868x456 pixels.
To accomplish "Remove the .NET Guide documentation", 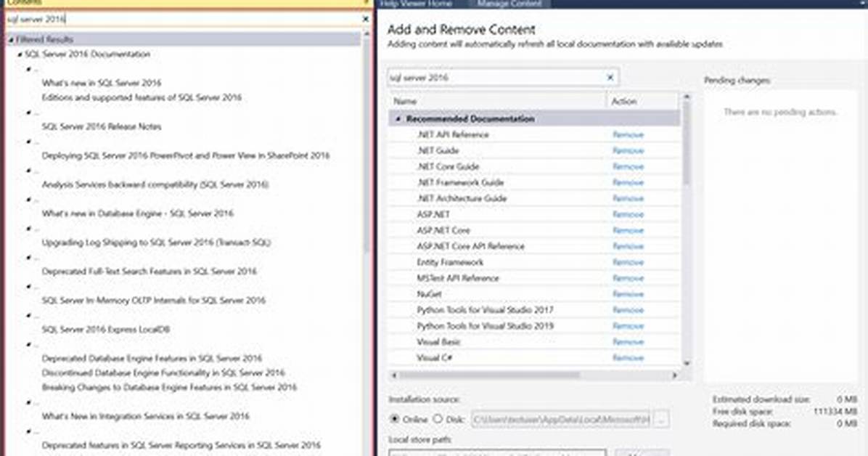I will pyautogui.click(x=628, y=151).
